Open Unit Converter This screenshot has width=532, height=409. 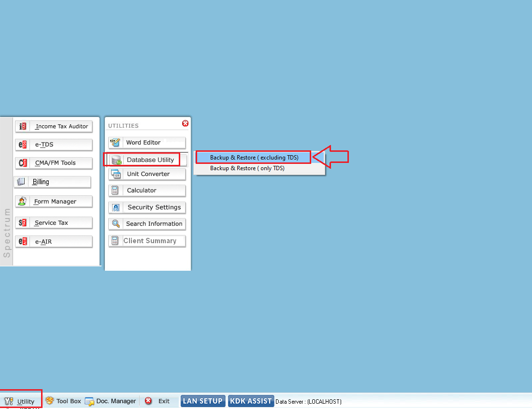[147, 174]
